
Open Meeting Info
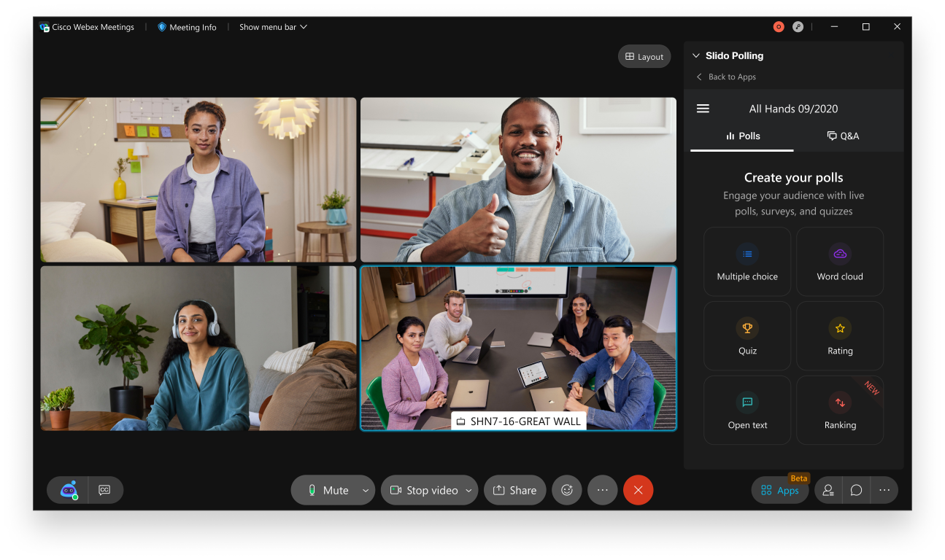[x=187, y=27]
